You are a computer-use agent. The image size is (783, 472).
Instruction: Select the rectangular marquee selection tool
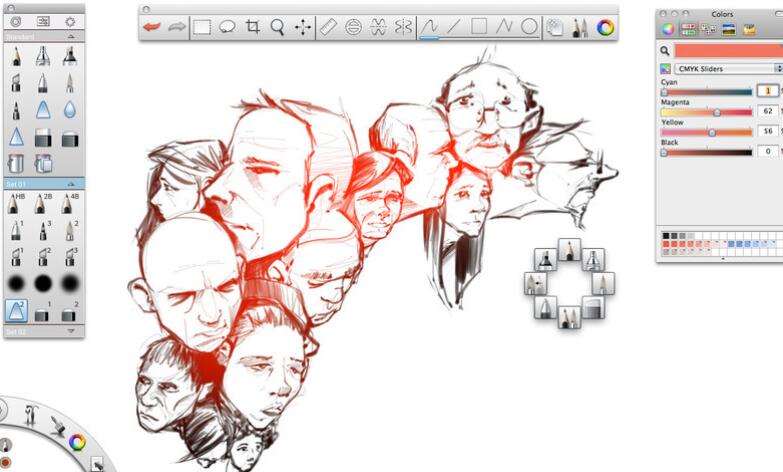point(202,27)
